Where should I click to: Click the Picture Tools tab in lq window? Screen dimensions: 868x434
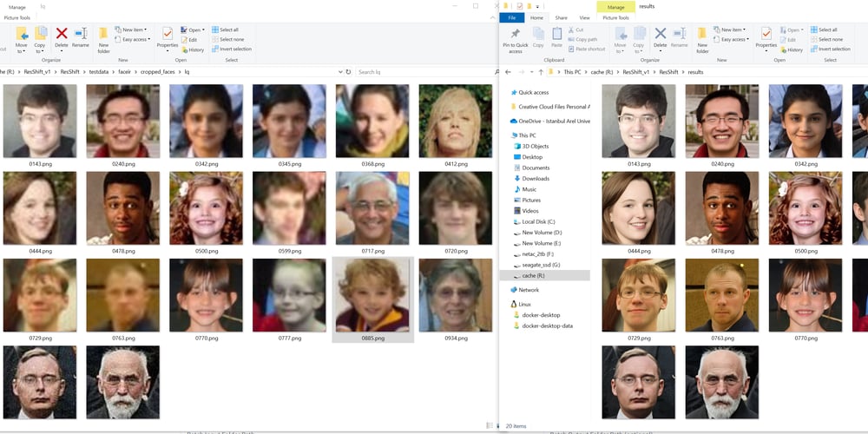click(x=17, y=17)
